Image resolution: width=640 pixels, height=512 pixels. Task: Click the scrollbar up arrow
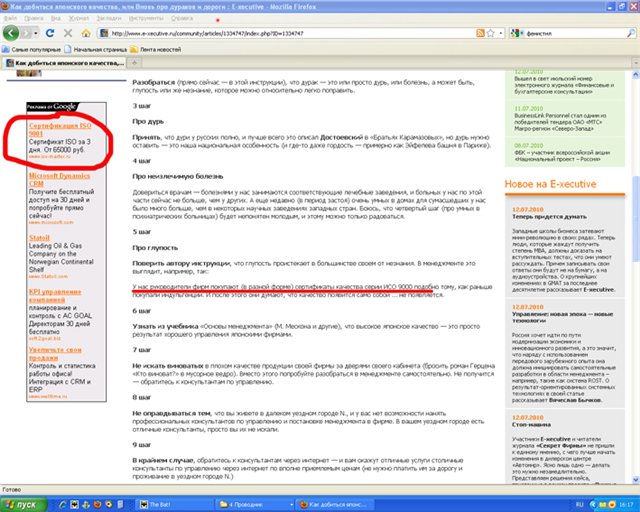(x=636, y=75)
